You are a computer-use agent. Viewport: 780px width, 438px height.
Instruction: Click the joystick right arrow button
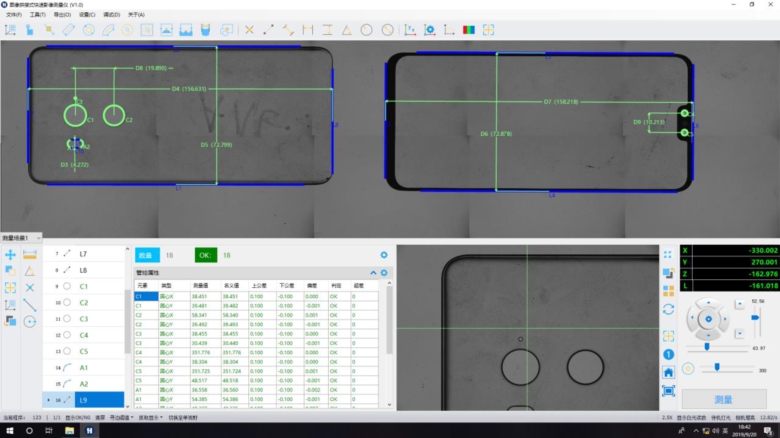coord(725,319)
